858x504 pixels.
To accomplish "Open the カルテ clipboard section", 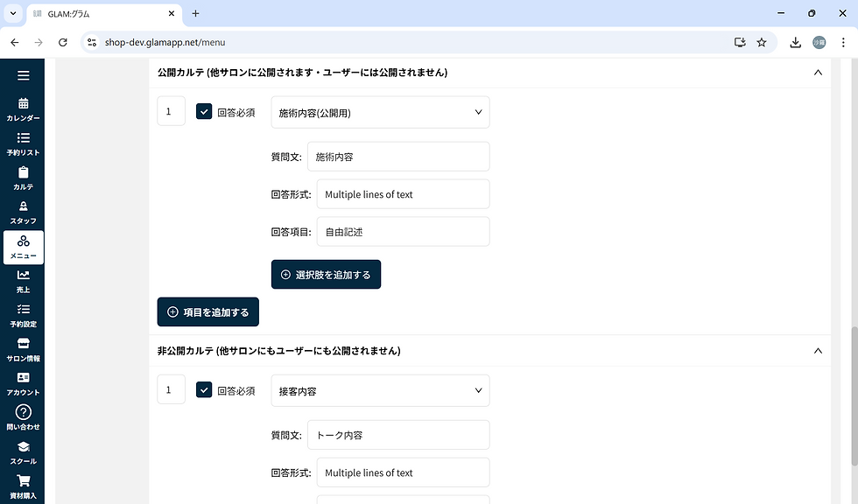I will 23,178.
